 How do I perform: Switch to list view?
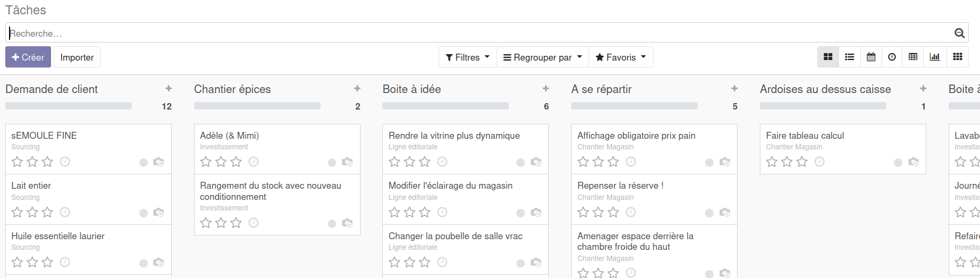tap(850, 57)
